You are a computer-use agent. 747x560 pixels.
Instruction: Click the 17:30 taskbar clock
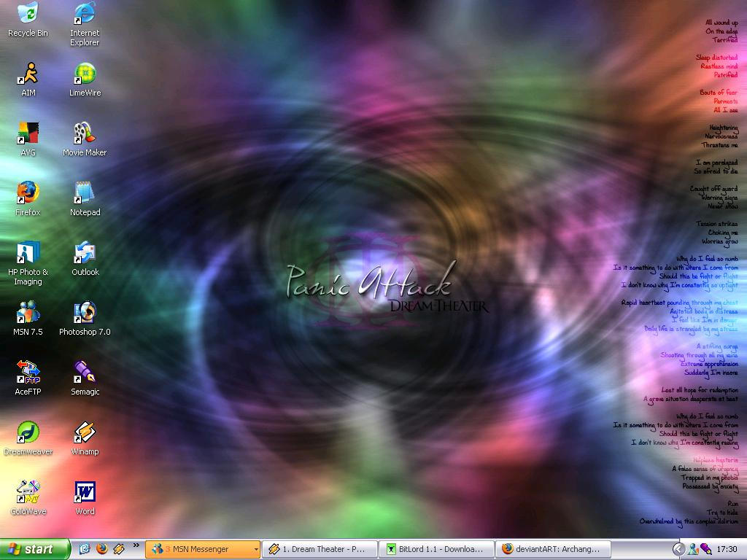click(x=727, y=549)
